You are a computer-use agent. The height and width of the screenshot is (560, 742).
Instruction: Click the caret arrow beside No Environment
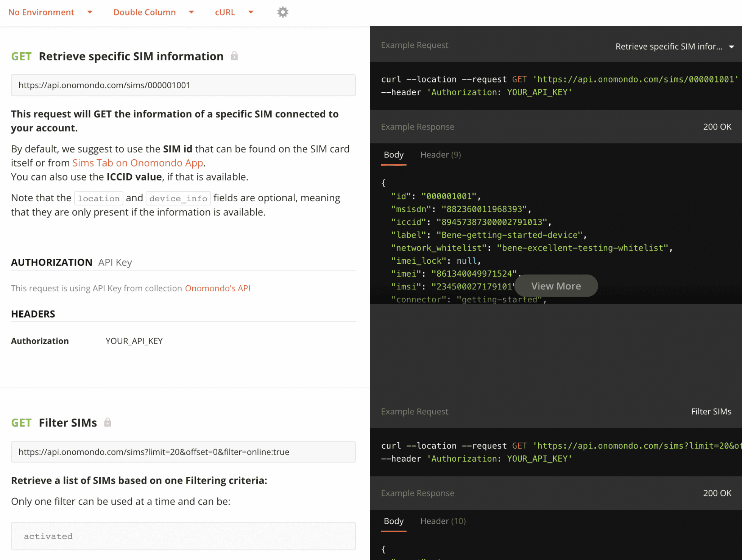click(x=90, y=12)
